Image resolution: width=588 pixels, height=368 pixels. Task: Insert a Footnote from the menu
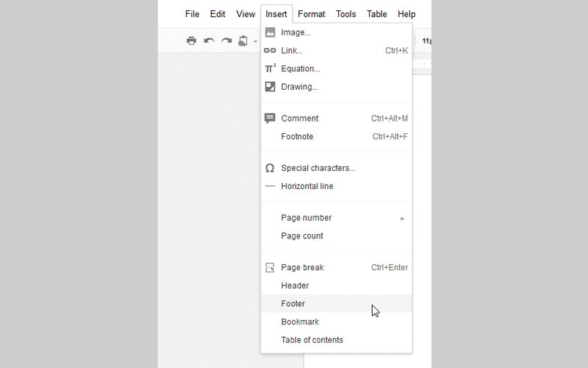297,136
